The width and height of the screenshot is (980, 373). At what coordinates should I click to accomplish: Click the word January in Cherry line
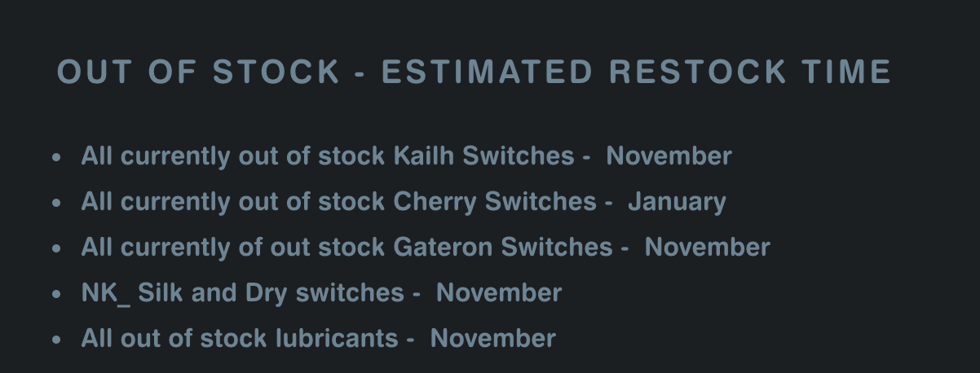pos(677,201)
